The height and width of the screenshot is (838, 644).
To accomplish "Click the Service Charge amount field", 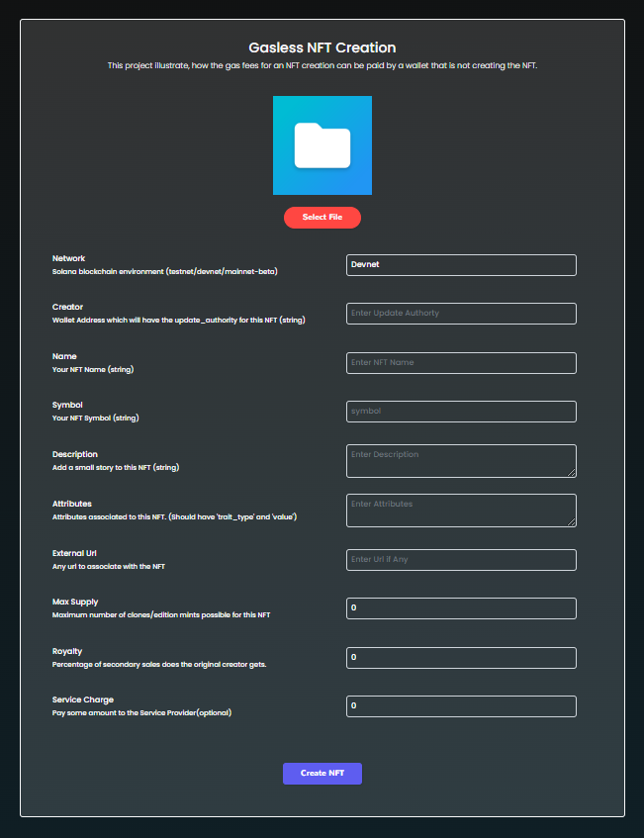I will point(461,706).
